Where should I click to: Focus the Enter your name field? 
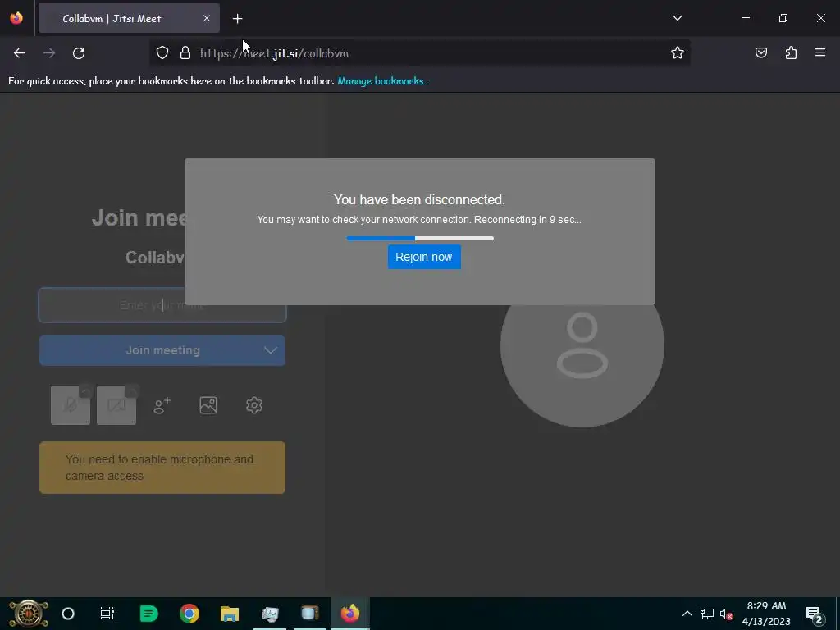point(162,305)
